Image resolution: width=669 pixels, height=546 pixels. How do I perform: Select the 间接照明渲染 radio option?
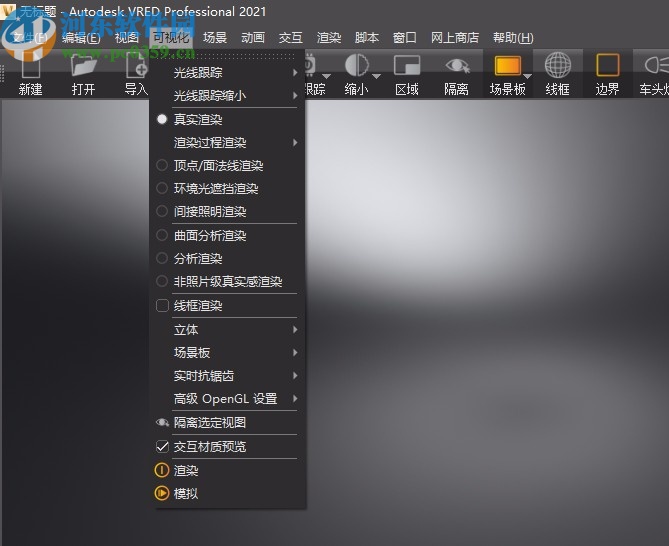click(x=162, y=211)
